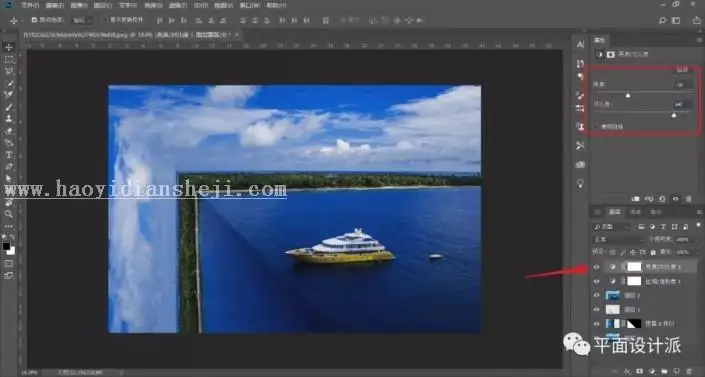Toggle Show Transform Controls checkbox
The image size is (705, 377).
pos(105,20)
